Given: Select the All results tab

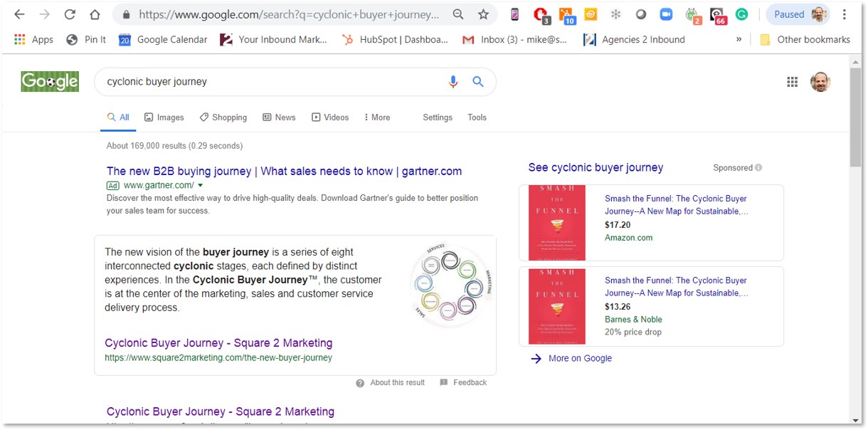Looking at the screenshot, I should point(118,117).
